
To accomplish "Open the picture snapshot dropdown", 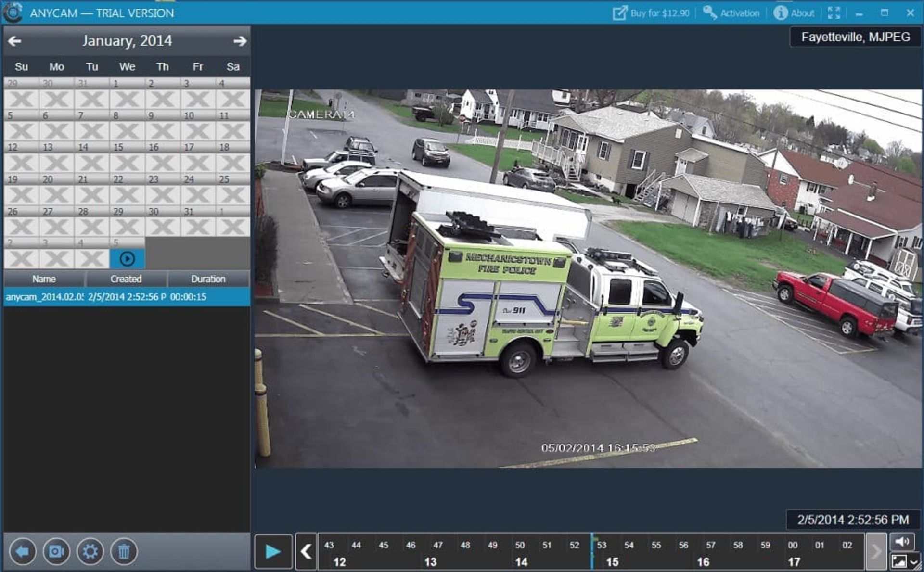I will coord(905,561).
